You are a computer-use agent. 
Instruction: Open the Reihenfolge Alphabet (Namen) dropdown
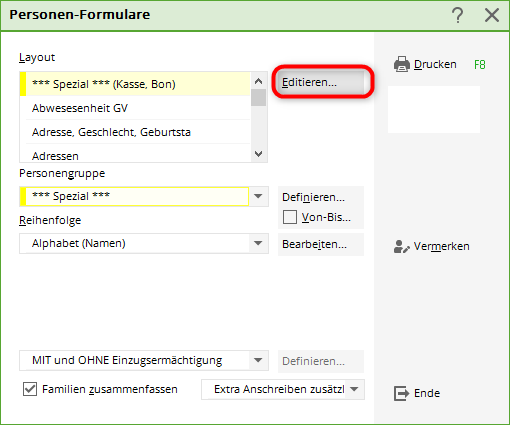258,243
